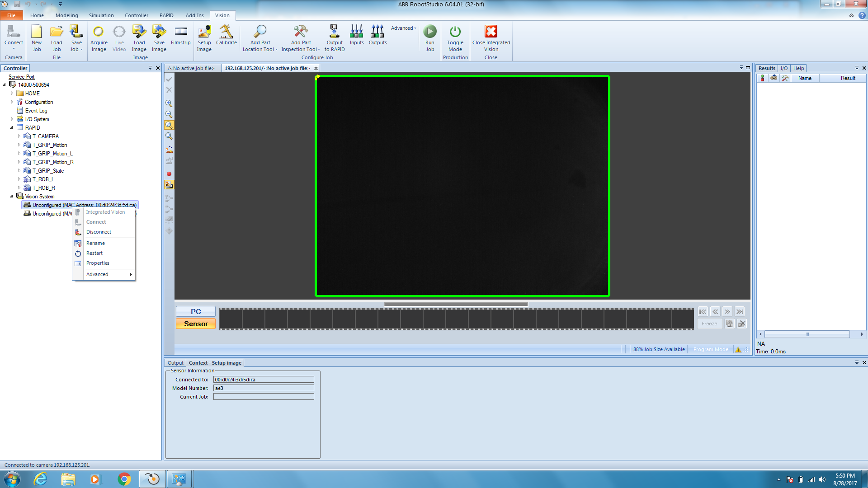The height and width of the screenshot is (488, 868).
Task: Click the Service Port link
Action: point(21,77)
